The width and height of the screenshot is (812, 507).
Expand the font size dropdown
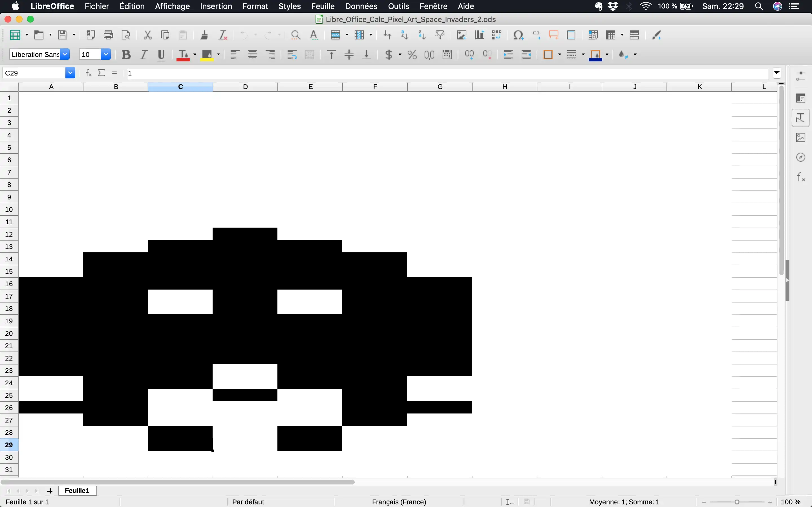(x=106, y=54)
